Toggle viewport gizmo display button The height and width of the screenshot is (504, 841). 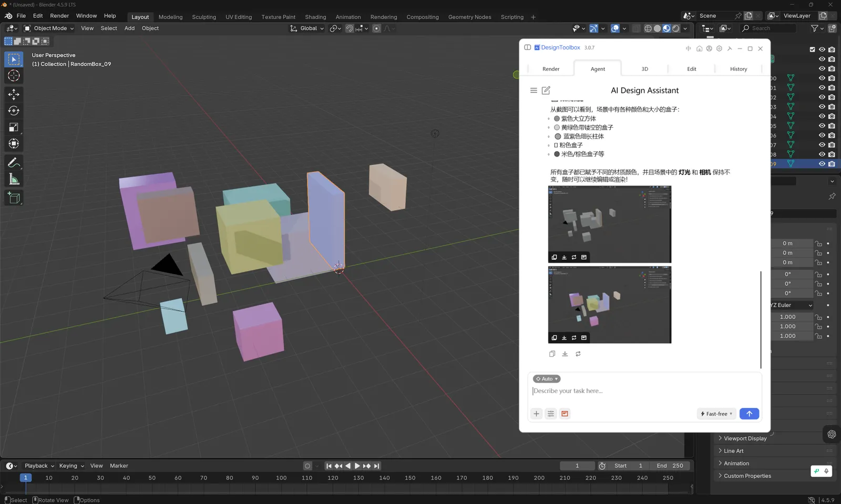(593, 28)
